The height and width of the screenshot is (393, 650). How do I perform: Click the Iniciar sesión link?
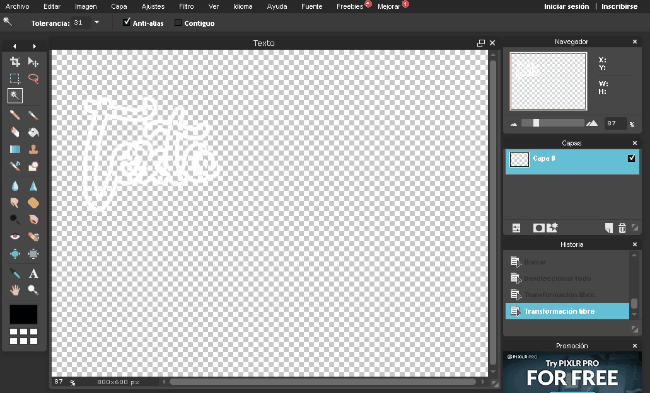click(566, 7)
